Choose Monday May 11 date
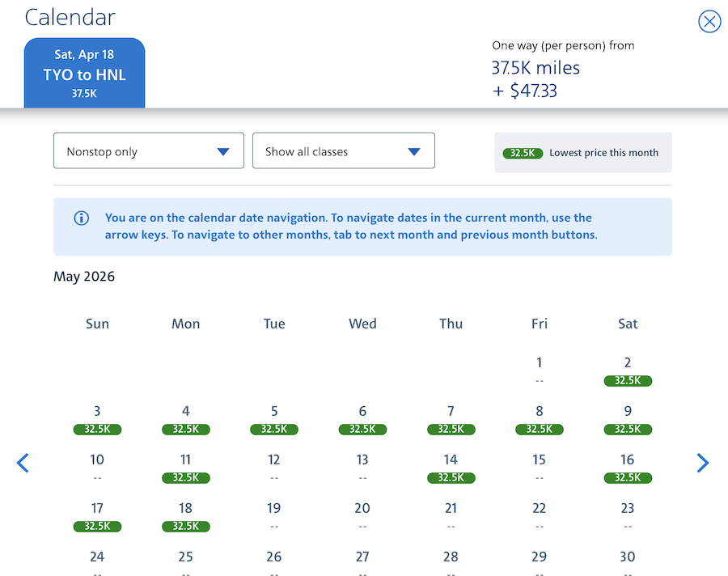This screenshot has width=728, height=576. (185, 468)
